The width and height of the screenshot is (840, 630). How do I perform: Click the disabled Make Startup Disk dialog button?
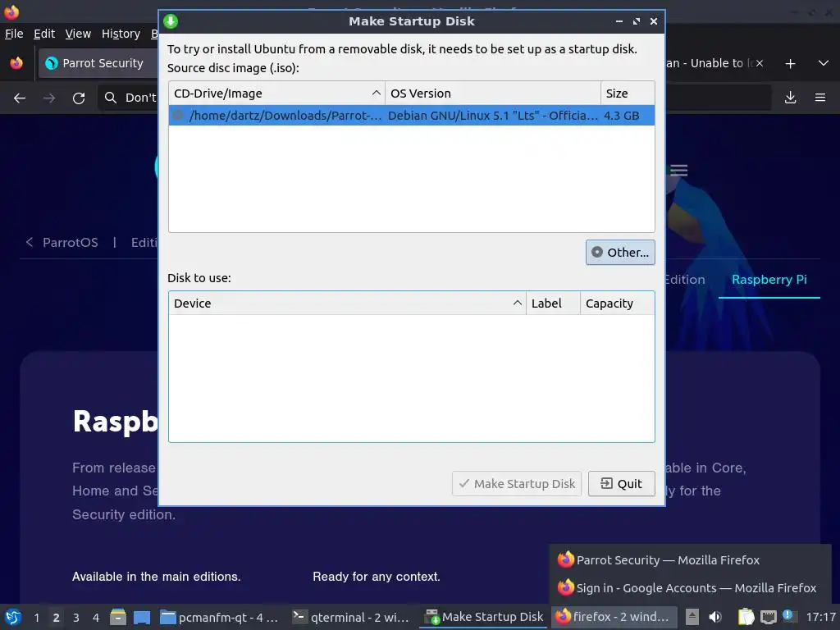tap(517, 484)
